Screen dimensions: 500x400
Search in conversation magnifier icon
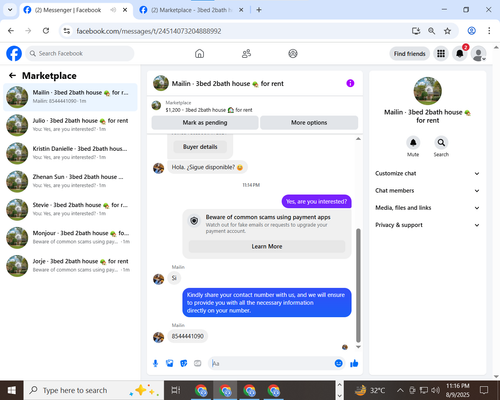441,143
